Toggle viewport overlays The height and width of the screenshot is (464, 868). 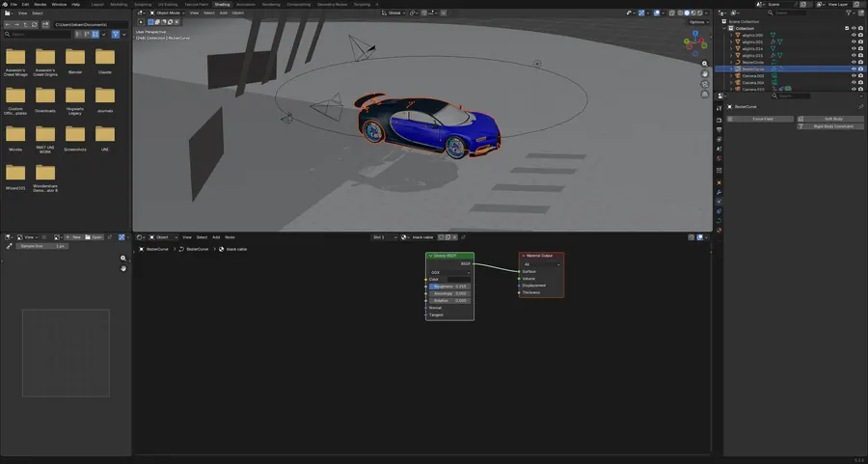(657, 13)
